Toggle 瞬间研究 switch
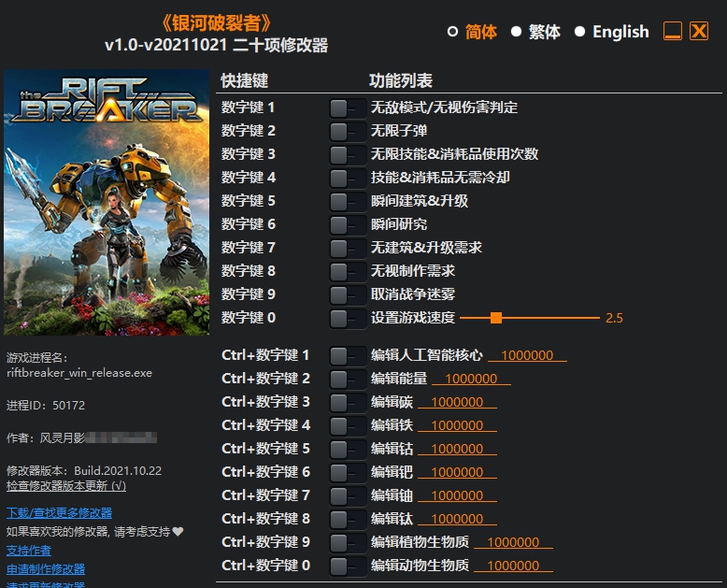Viewport: 727px width, 588px height. coord(348,225)
